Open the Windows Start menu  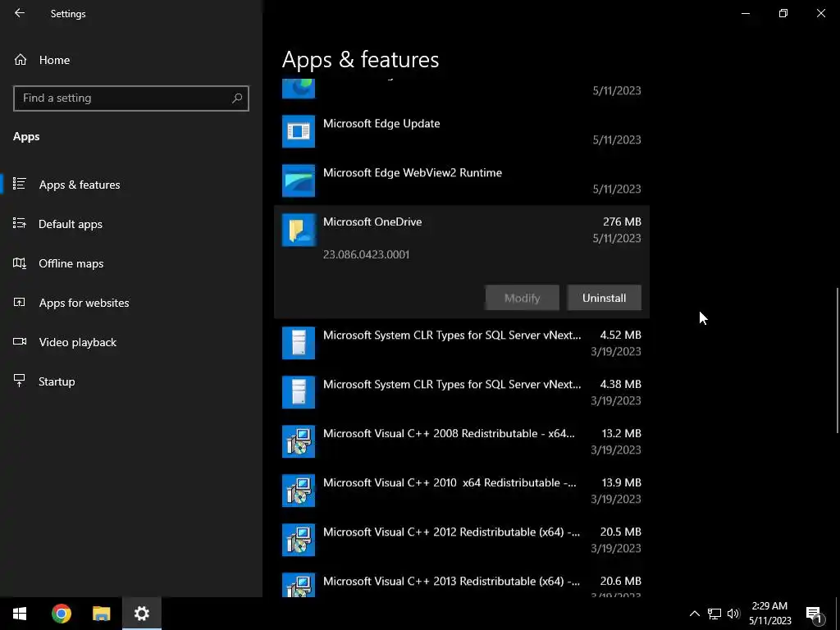(x=20, y=614)
